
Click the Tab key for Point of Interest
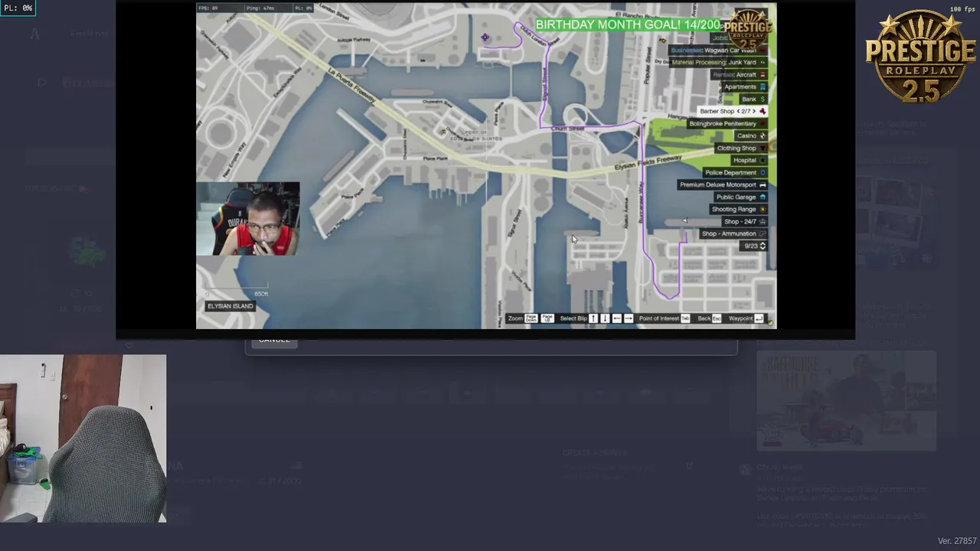pyautogui.click(x=685, y=318)
